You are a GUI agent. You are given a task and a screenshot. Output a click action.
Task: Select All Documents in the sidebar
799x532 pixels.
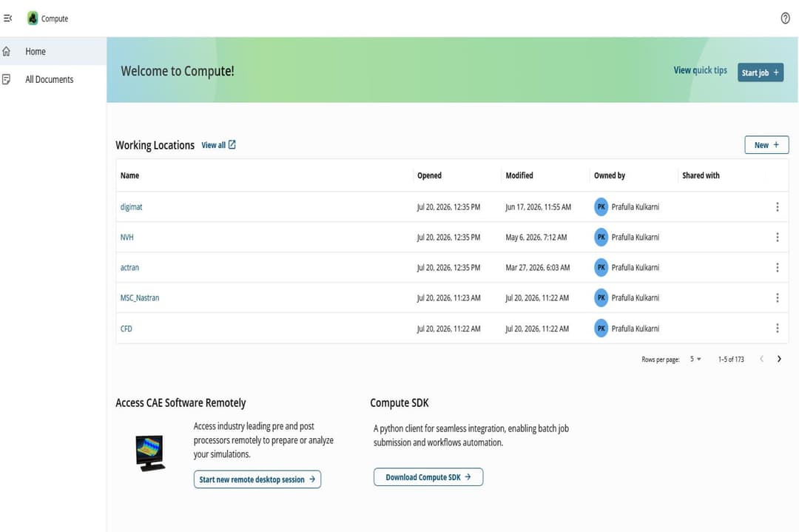[x=53, y=79]
